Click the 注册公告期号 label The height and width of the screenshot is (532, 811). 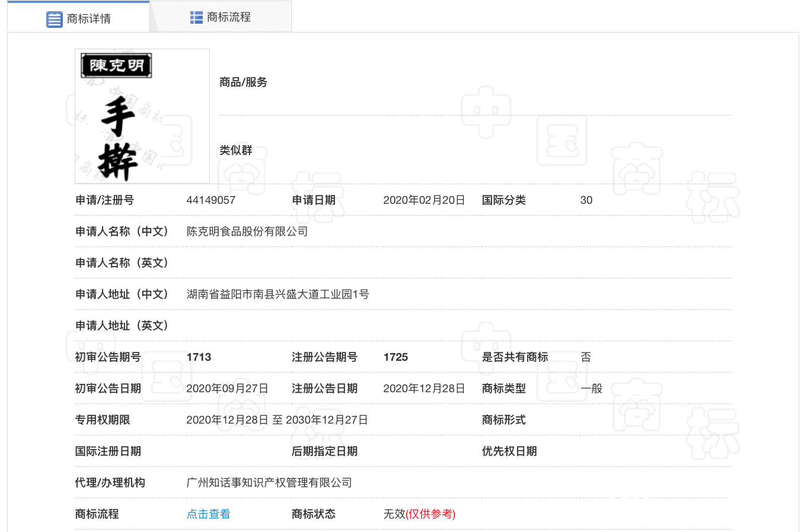[325, 357]
